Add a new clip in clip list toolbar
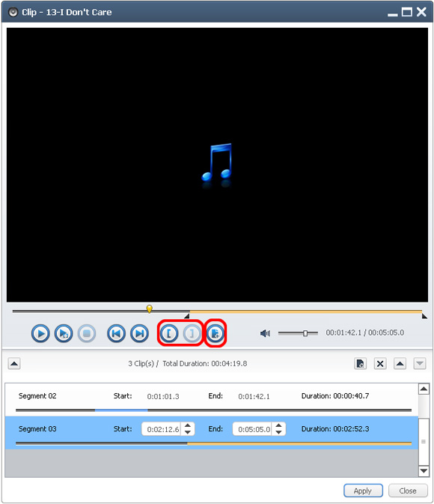This screenshot has width=434, height=504. (x=361, y=364)
